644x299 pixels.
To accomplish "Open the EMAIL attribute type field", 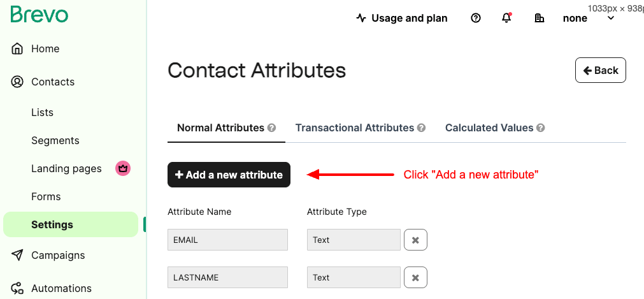I will coord(354,240).
